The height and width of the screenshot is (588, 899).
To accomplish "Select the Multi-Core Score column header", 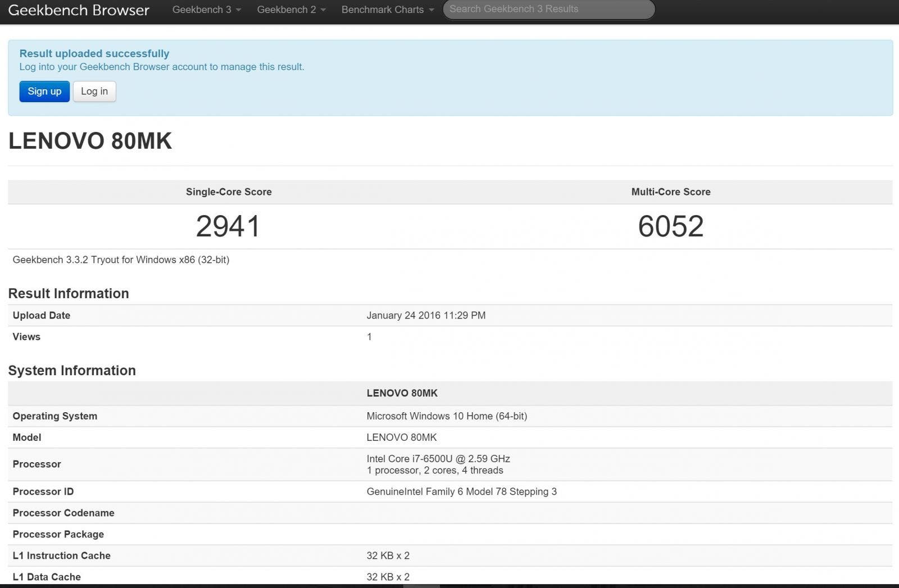I will tap(671, 192).
